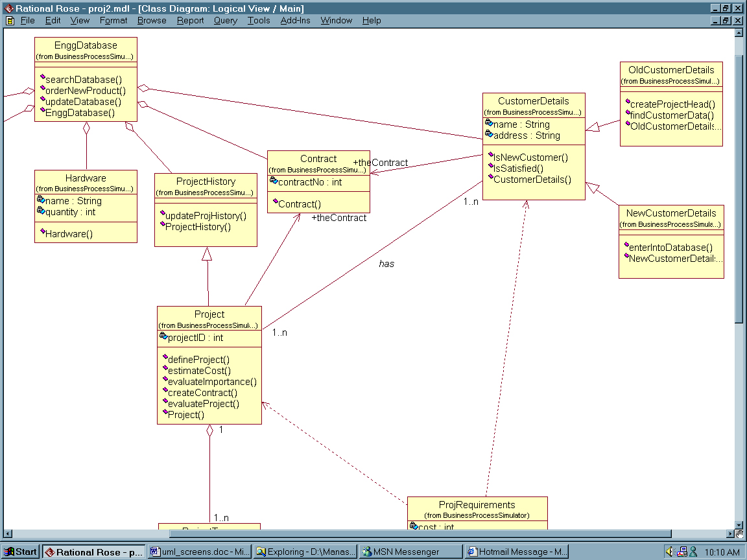Click the operation icon beside searchDatabase()

[x=42, y=77]
